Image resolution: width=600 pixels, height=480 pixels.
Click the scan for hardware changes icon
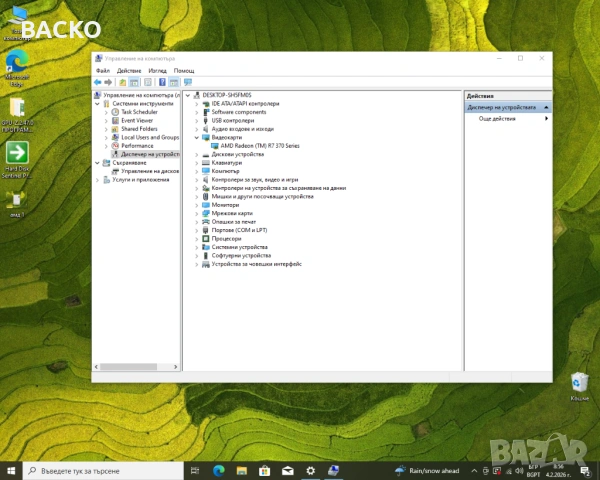coord(186,82)
